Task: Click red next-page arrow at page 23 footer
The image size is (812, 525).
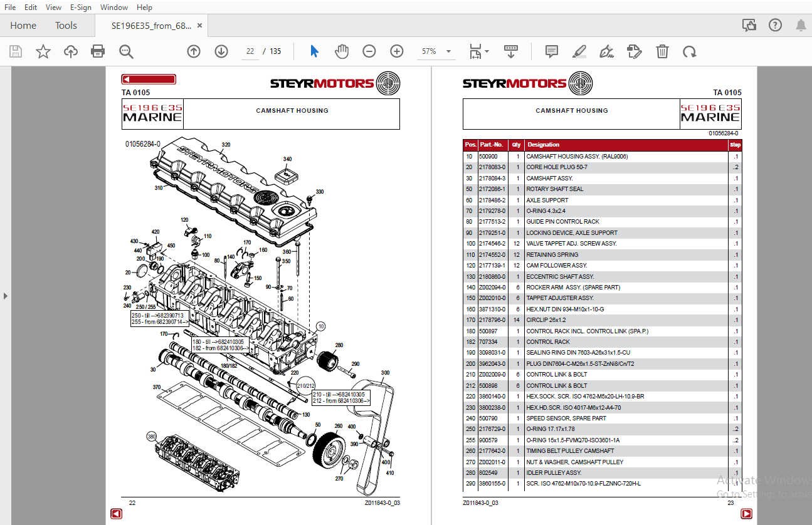Action: pyautogui.click(x=746, y=514)
